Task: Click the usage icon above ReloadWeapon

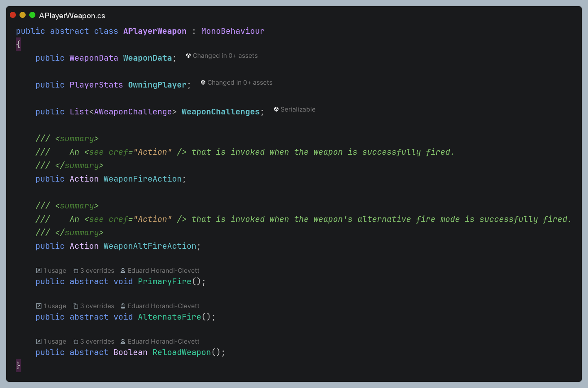Action: [39, 342]
